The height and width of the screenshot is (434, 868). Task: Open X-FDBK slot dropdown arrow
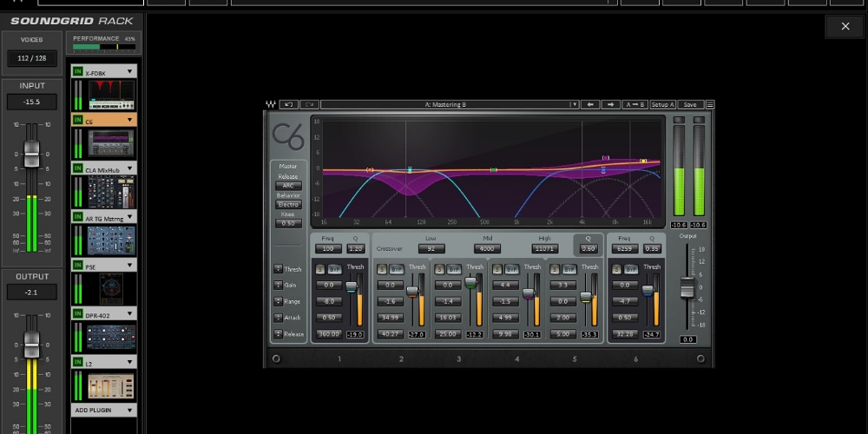[x=130, y=71]
